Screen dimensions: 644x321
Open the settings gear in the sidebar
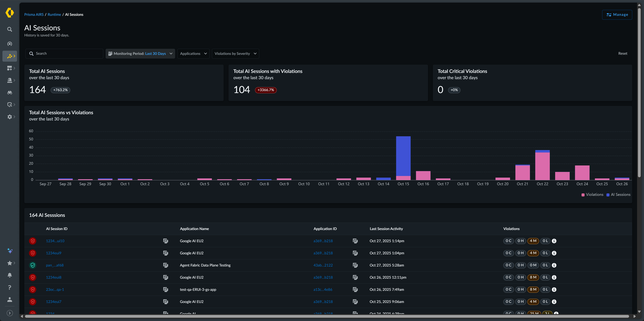click(10, 117)
